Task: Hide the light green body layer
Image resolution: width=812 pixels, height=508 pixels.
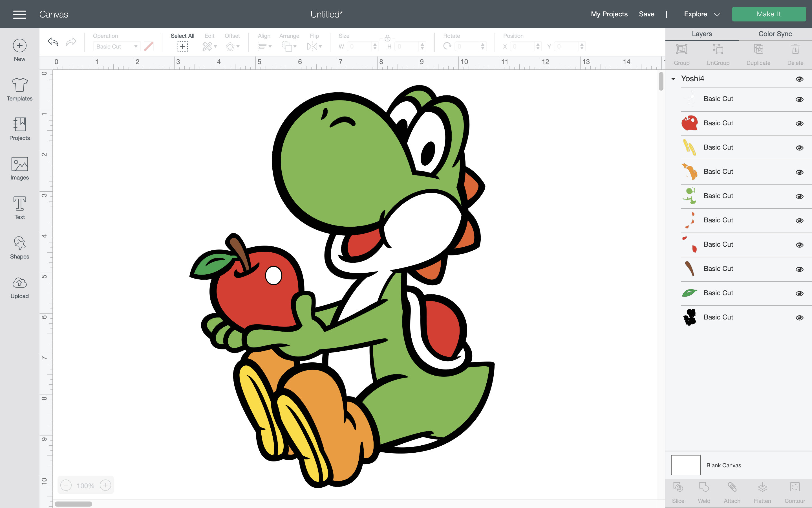Action: point(799,196)
